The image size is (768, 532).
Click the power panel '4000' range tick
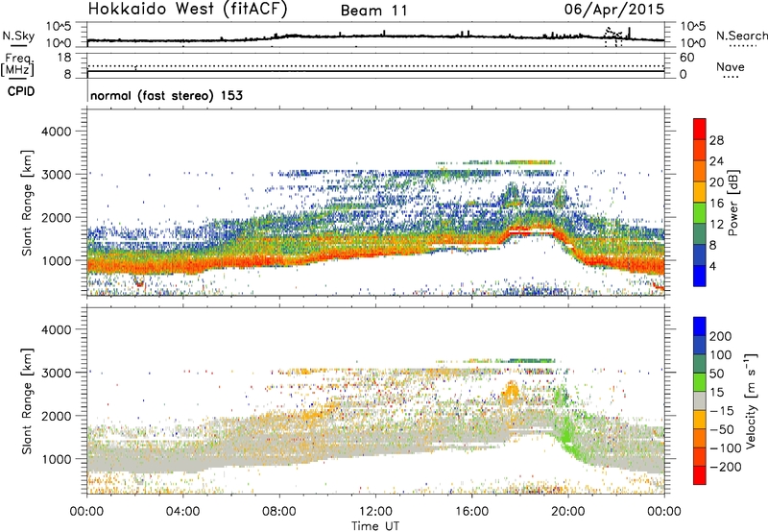57,132
